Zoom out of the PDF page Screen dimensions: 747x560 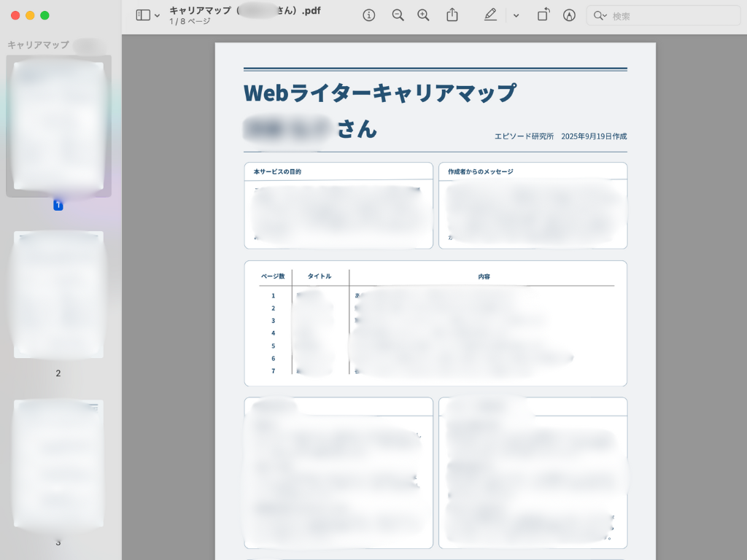(x=398, y=15)
